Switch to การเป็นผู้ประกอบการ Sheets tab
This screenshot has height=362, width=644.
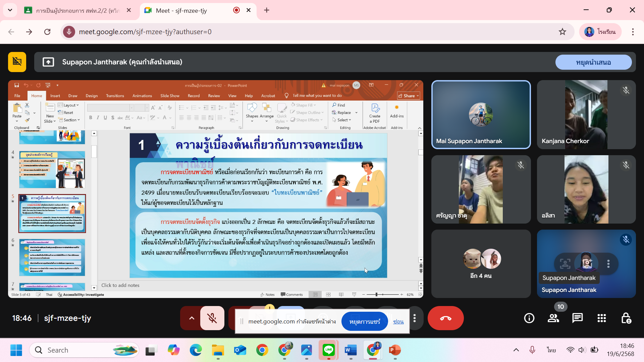pos(78,10)
